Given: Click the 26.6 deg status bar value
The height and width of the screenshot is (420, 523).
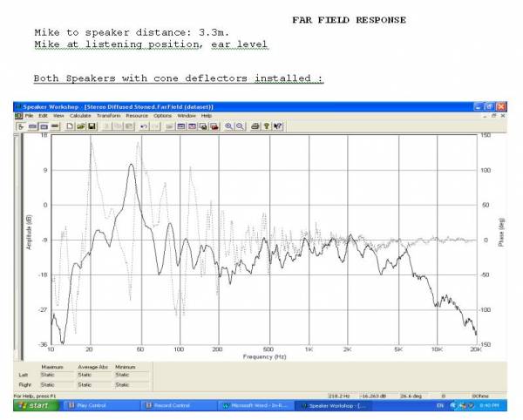Looking at the screenshot, I should (411, 396).
